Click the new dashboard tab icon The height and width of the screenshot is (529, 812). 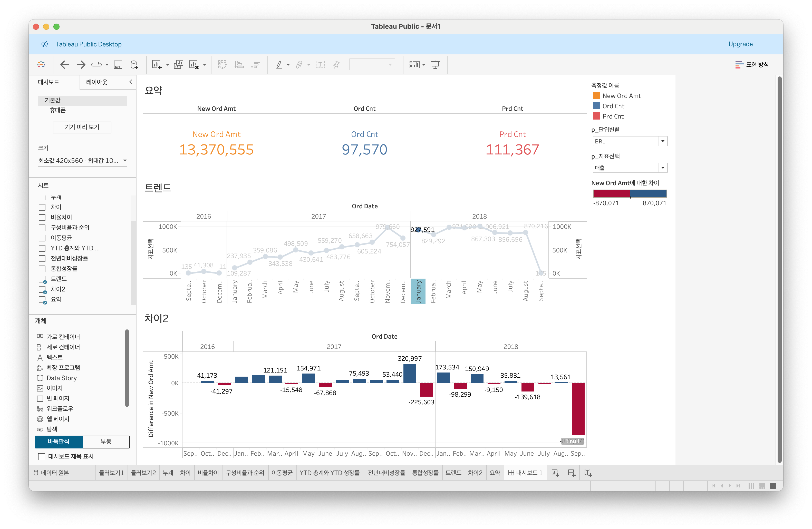(572, 473)
